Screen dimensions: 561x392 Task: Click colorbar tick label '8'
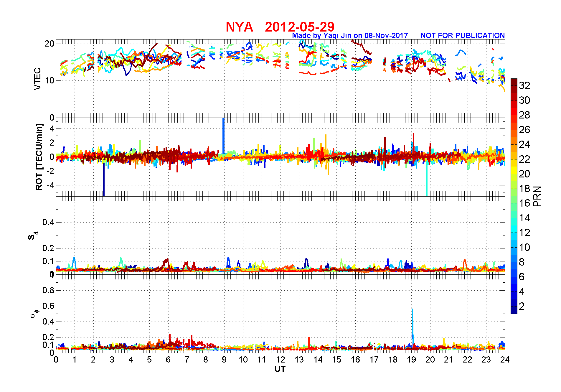pos(522,262)
